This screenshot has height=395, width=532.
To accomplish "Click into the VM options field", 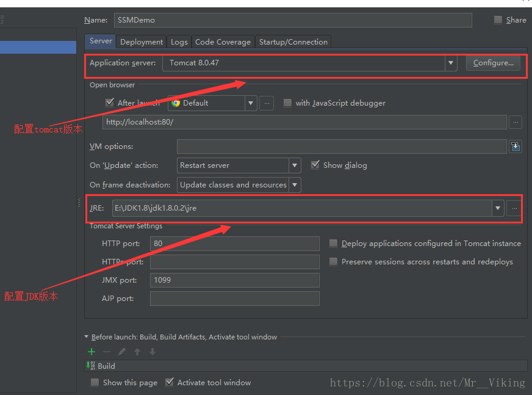I will 342,147.
